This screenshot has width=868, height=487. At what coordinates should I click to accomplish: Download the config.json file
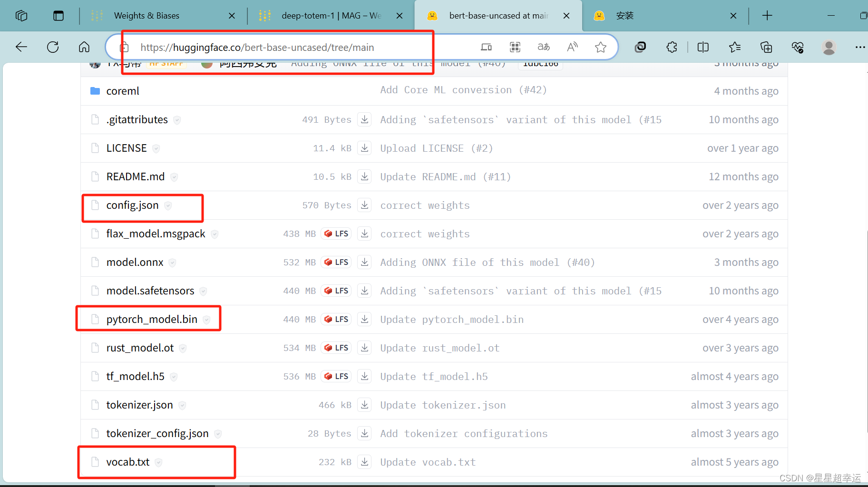364,205
